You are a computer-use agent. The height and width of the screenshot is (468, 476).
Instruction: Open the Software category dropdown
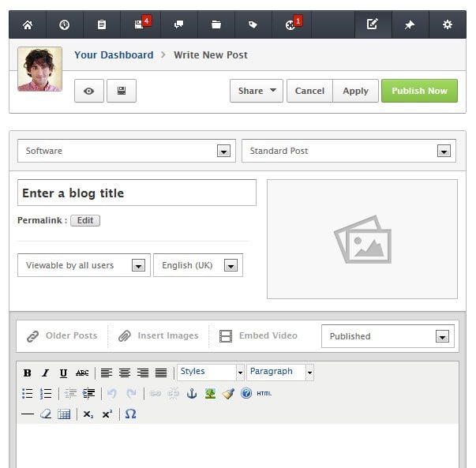126,151
